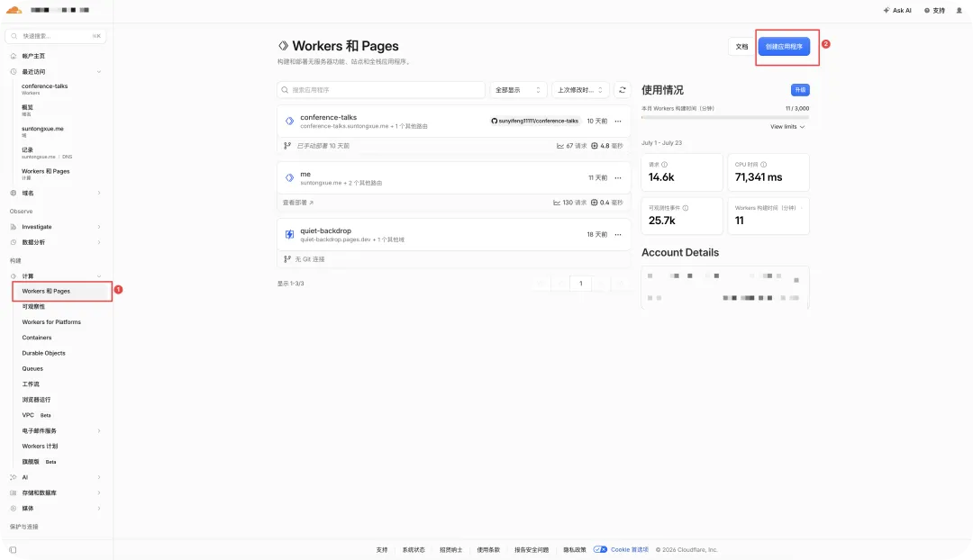Open Durable Objects page
Viewport: 973px width, 560px height.
click(43, 353)
